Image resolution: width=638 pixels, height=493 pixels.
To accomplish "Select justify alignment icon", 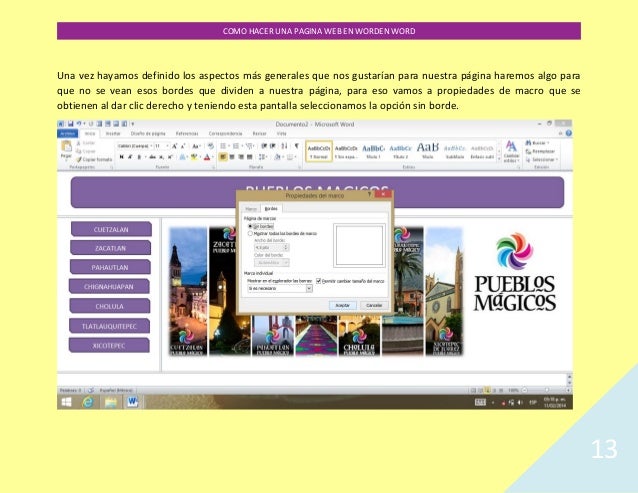I will pos(249,157).
